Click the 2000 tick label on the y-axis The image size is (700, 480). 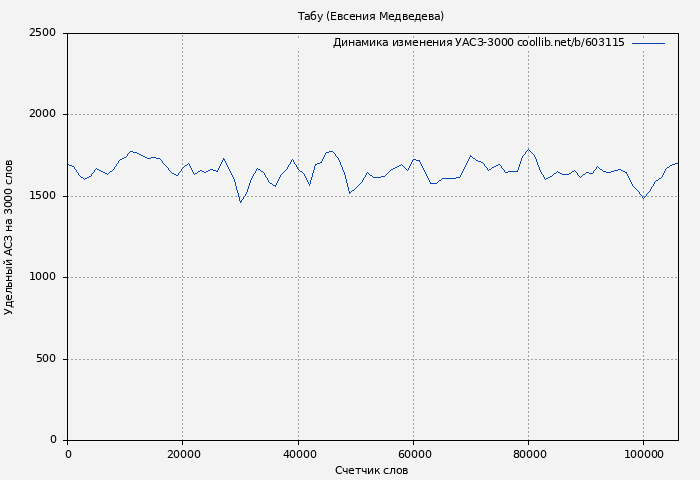coord(43,115)
